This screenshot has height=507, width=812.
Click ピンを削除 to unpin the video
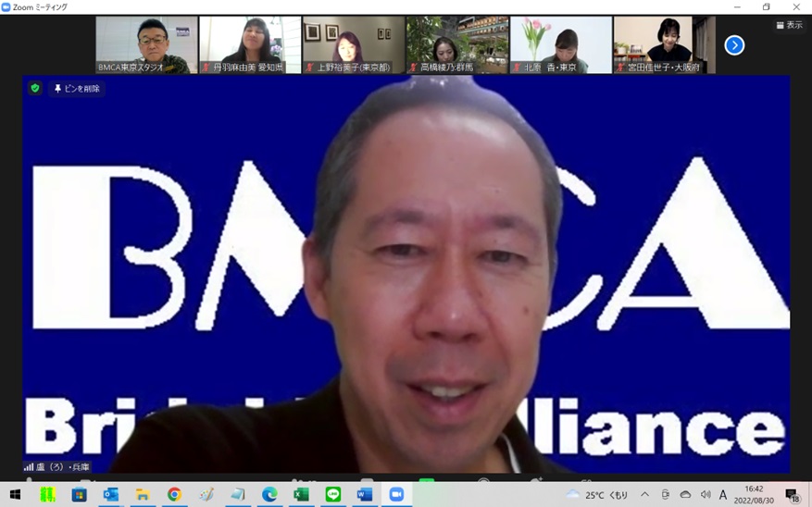coord(78,89)
